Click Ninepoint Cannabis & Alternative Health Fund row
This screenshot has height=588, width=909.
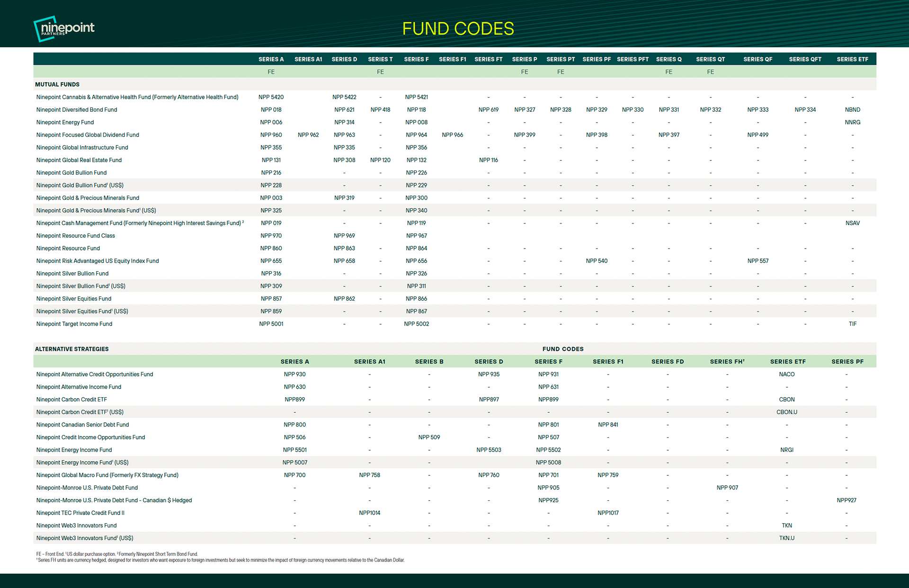[x=454, y=97]
